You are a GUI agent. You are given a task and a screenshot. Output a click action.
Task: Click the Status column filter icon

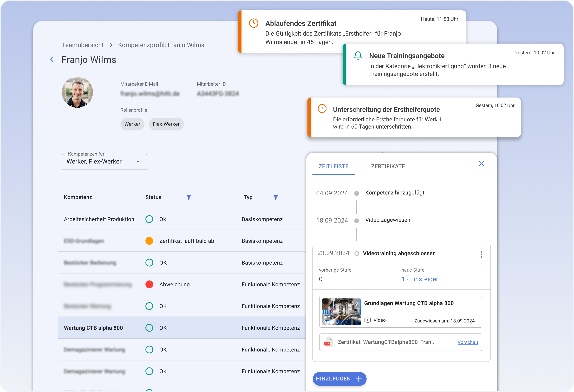(189, 197)
